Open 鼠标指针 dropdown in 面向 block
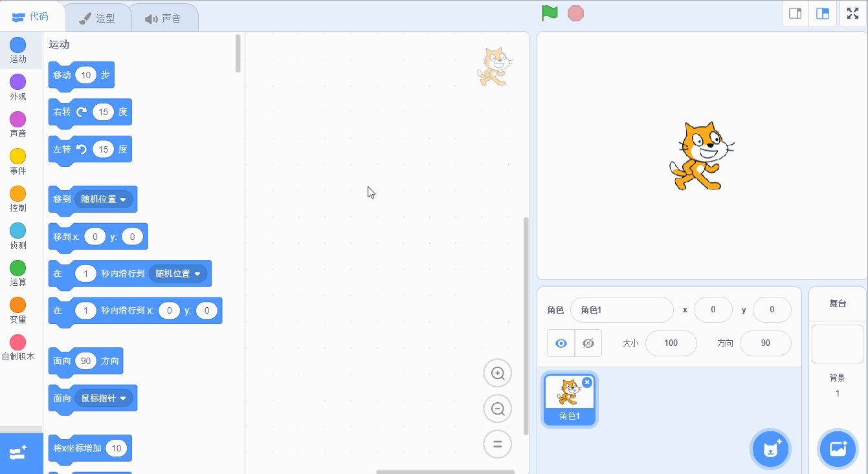Viewport: 868px width, 474px height. (x=104, y=398)
